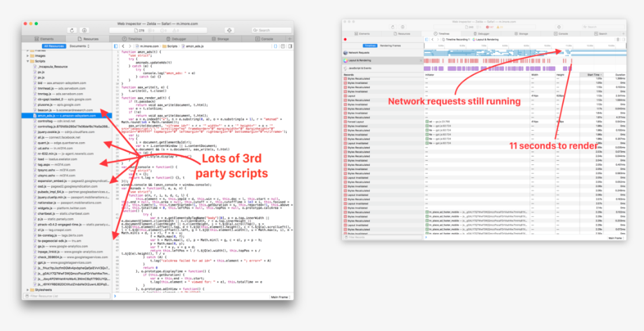Select Rendering Frames scope button
The height and width of the screenshot is (331, 644).
[x=390, y=45]
